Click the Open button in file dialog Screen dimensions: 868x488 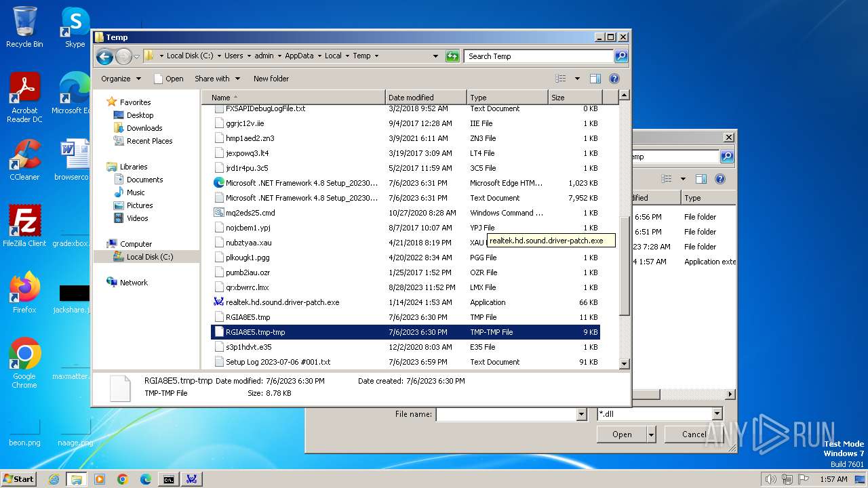622,434
